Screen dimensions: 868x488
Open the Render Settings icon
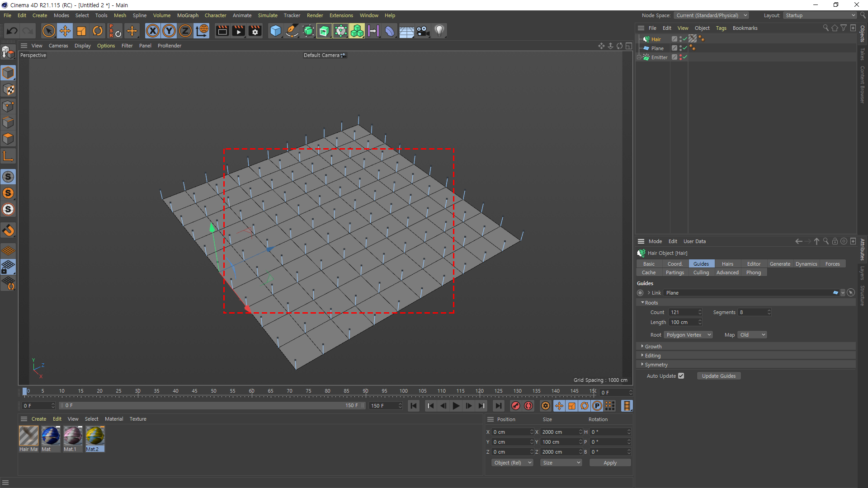[255, 31]
